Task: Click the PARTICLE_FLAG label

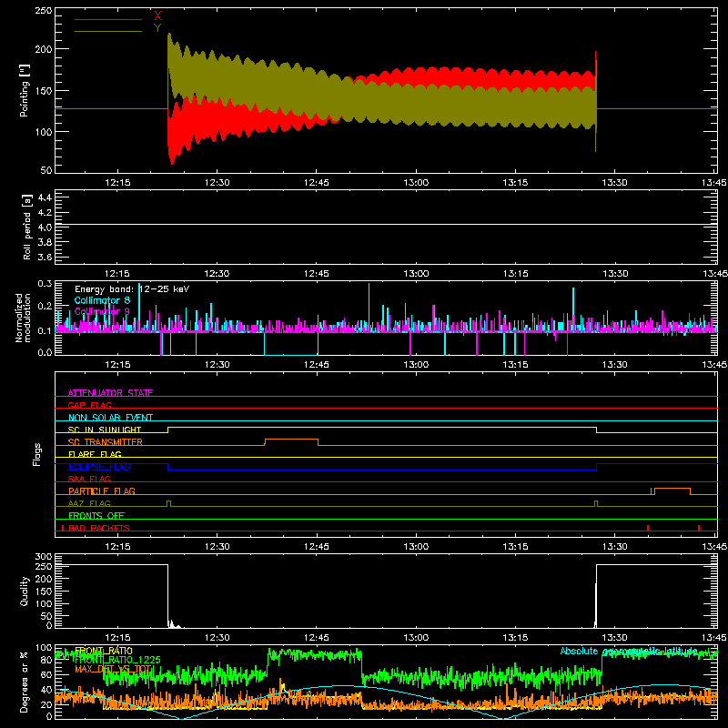Action: click(102, 490)
